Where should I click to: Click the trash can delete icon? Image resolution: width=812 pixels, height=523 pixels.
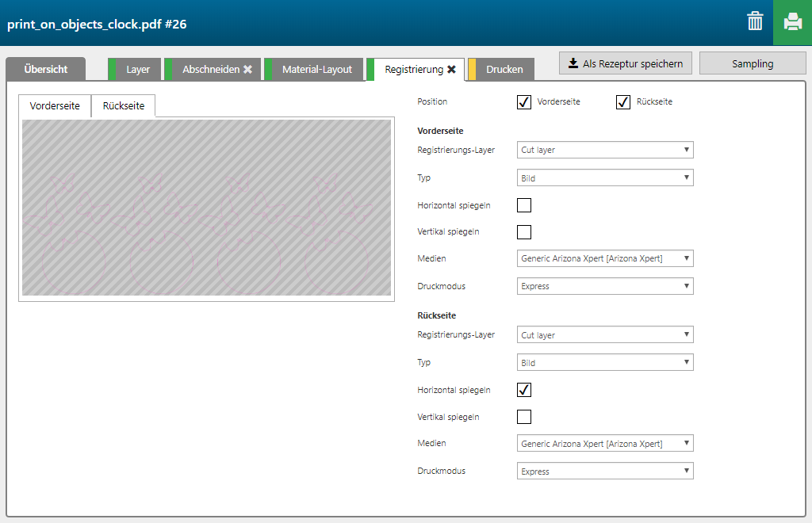pyautogui.click(x=755, y=22)
